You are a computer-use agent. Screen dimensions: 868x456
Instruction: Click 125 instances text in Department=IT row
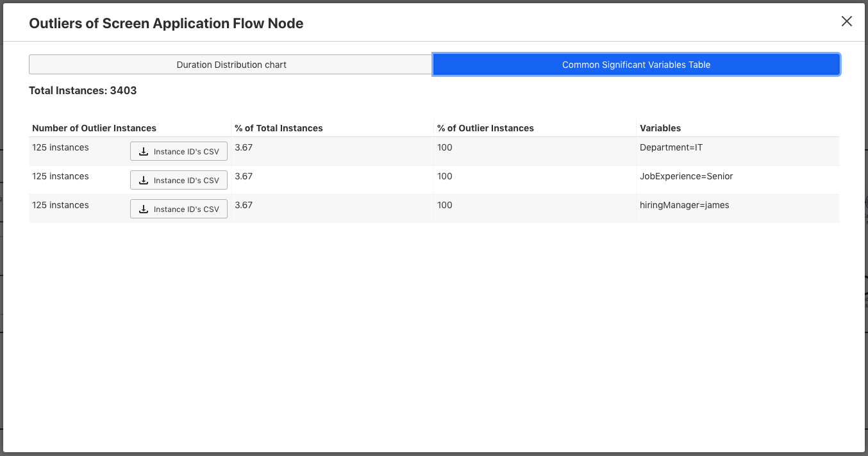[x=60, y=147]
